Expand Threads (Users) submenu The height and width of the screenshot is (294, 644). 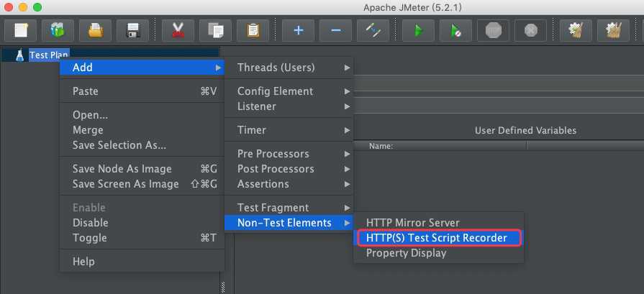coord(289,68)
